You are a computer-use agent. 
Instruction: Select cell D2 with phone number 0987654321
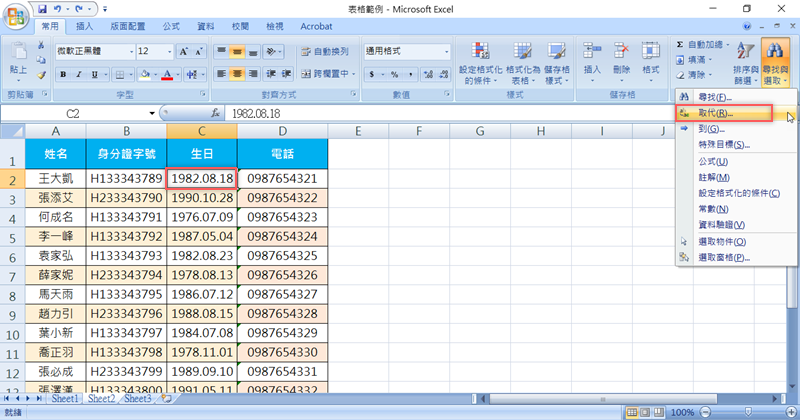point(282,178)
